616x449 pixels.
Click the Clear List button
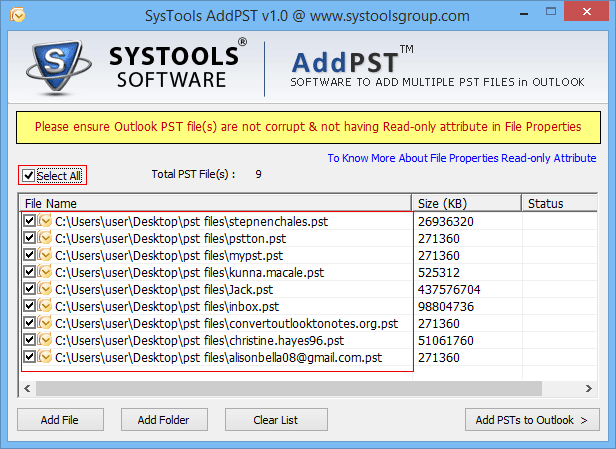pos(276,420)
